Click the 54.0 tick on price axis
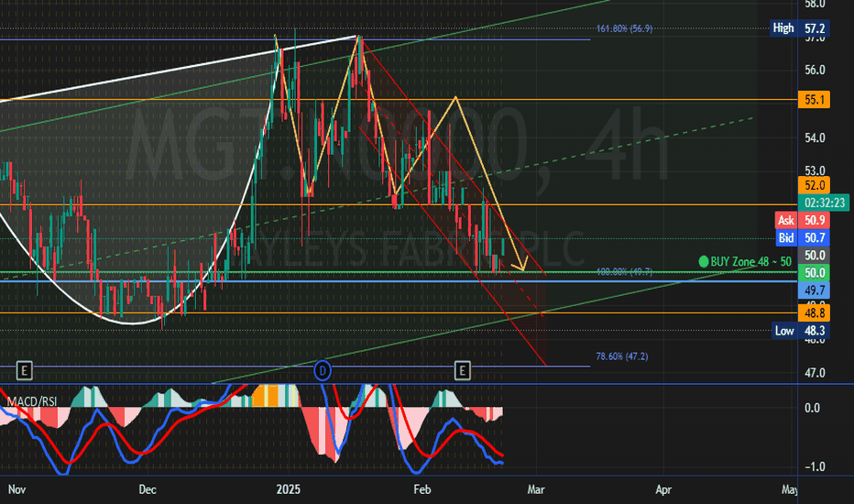 [x=815, y=137]
